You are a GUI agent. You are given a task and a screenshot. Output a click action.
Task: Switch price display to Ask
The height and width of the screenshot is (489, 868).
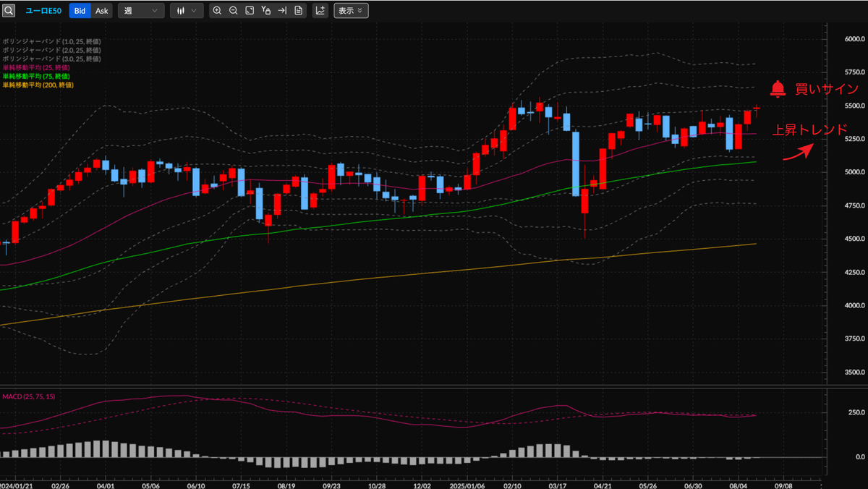[x=102, y=11]
